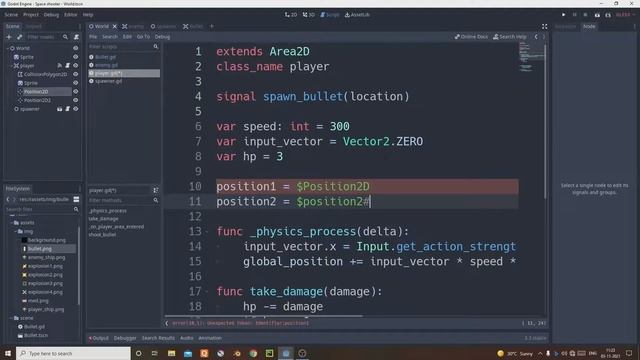Play a custom scene
Viewport: 640px width, 360px height.
(x=608, y=15)
